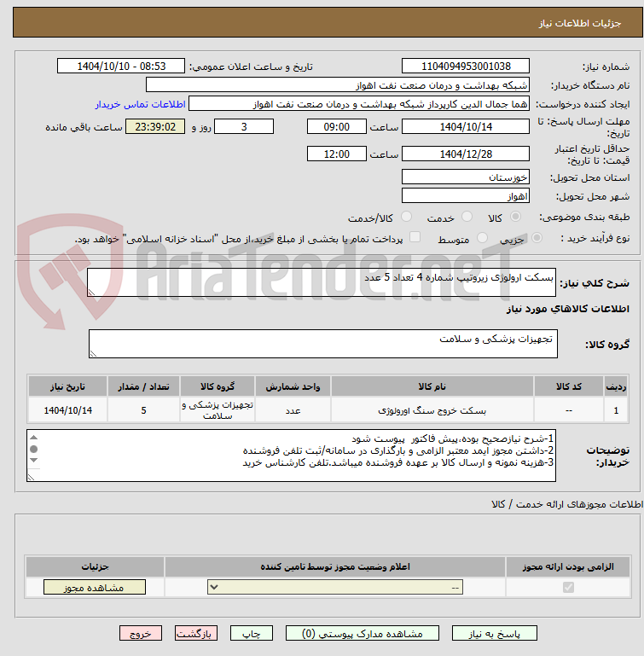The height and width of the screenshot is (656, 644).
Task: Click the buyer notes text area
Action: click(291, 456)
